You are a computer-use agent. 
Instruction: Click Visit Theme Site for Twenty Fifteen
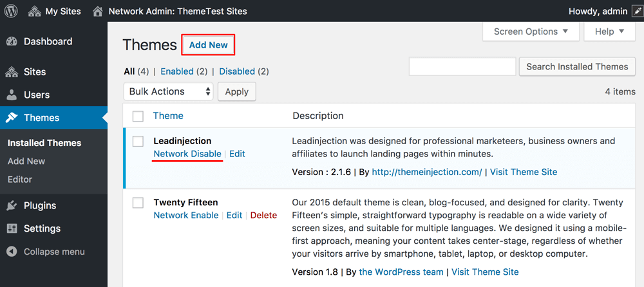[x=485, y=272]
